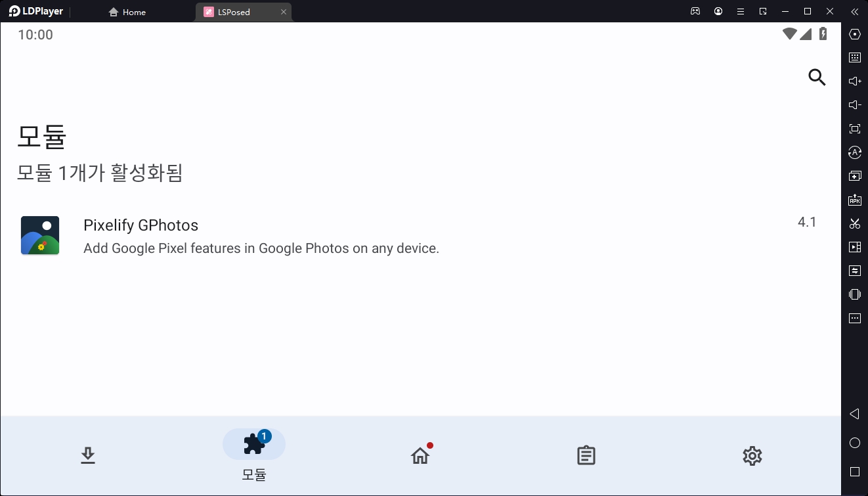Click the LDPlayer mini-window mode icon
This screenshot has width=868, height=496.
point(763,11)
